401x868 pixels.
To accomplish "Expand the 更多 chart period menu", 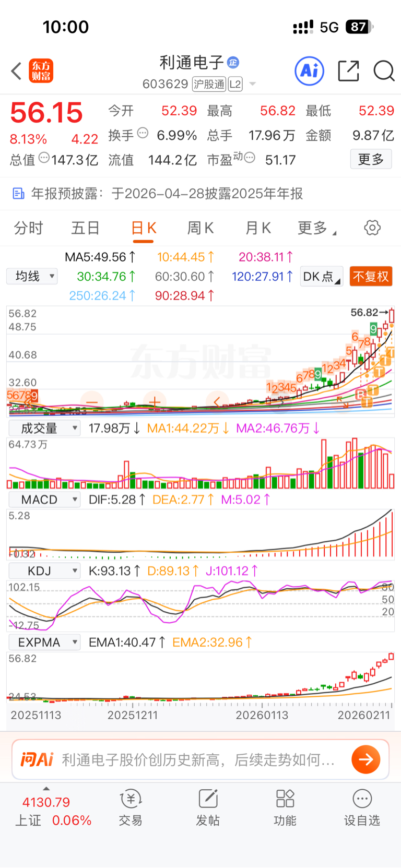I will (317, 228).
